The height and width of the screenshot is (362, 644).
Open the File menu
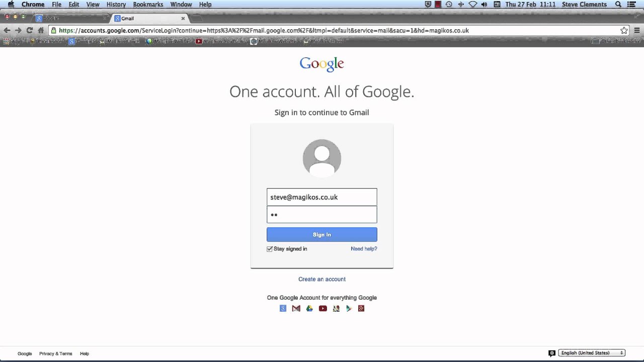click(x=57, y=5)
